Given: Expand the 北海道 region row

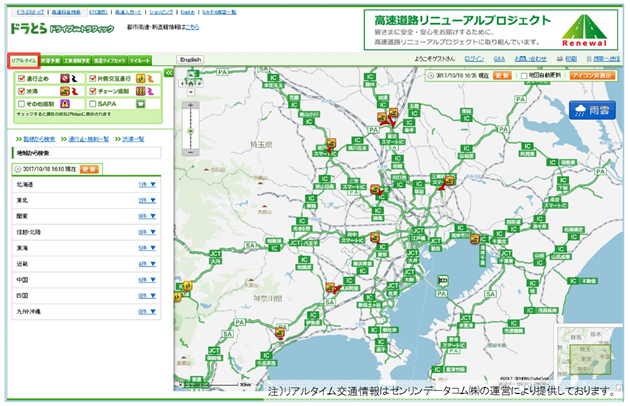Looking at the screenshot, I should (152, 185).
